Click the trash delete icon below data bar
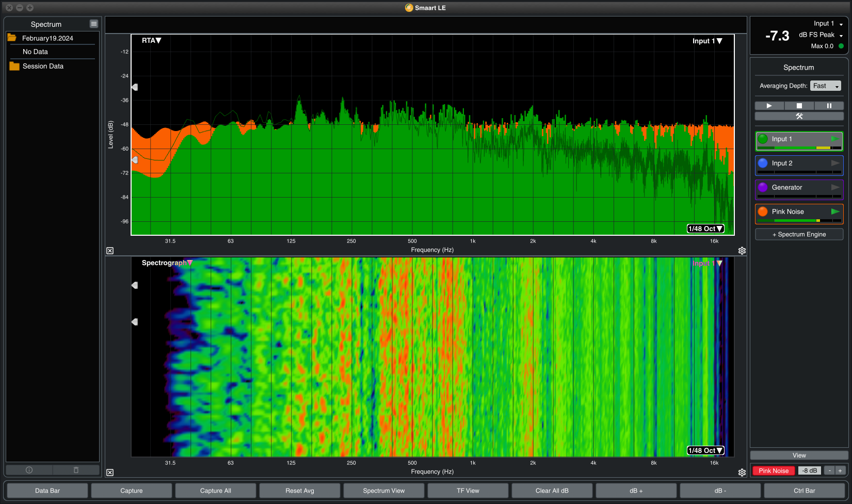Viewport: 852px width, 504px height. (76, 470)
